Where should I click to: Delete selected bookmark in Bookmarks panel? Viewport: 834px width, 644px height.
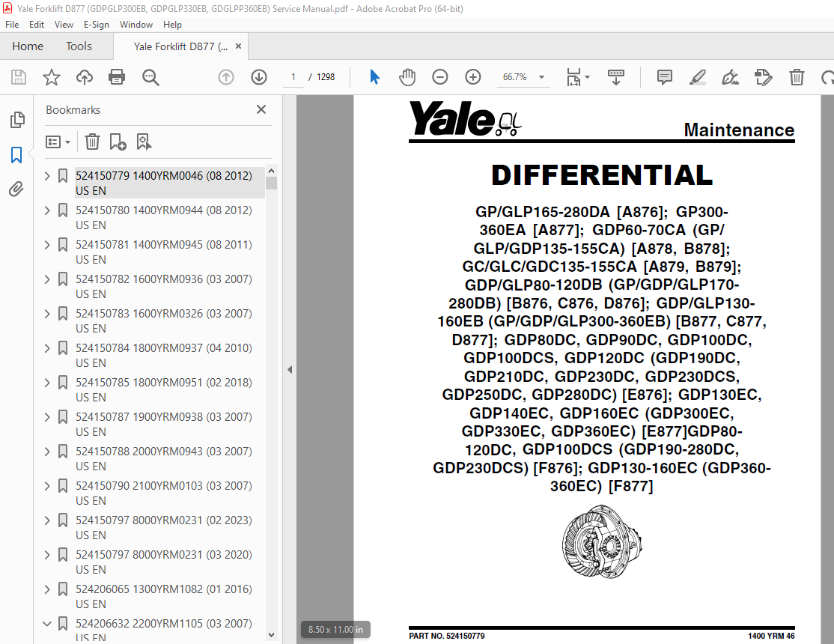point(92,142)
